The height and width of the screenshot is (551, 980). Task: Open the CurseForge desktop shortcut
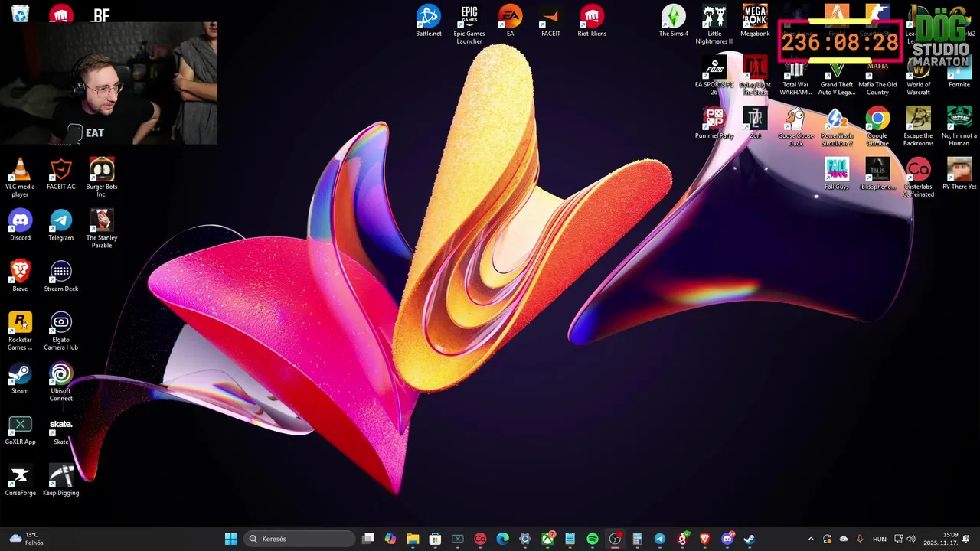pyautogui.click(x=20, y=481)
